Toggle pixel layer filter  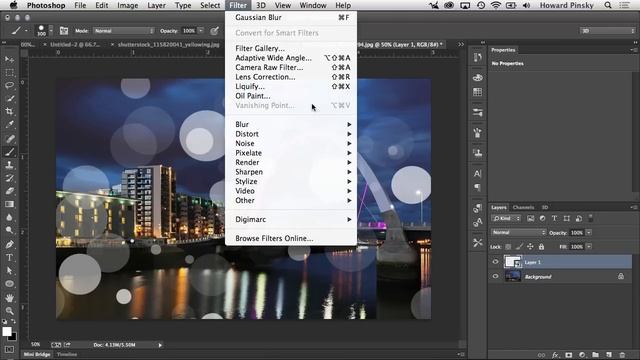click(530, 218)
